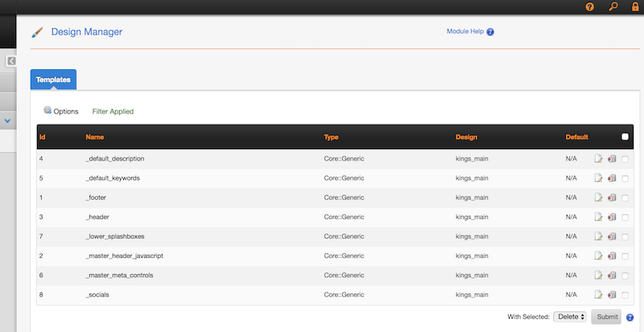The width and height of the screenshot is (644, 332).
Task: Sort table by Name column header
Action: pos(95,137)
